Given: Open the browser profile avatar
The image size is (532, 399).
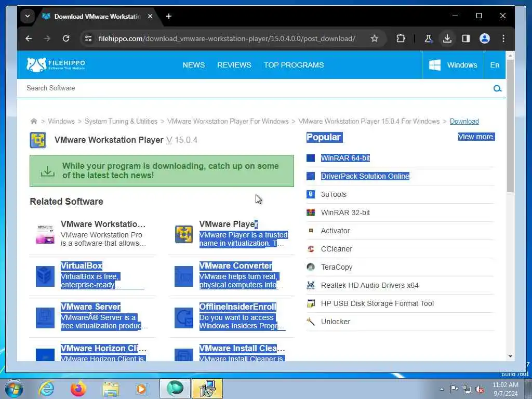Looking at the screenshot, I should pyautogui.click(x=485, y=38).
